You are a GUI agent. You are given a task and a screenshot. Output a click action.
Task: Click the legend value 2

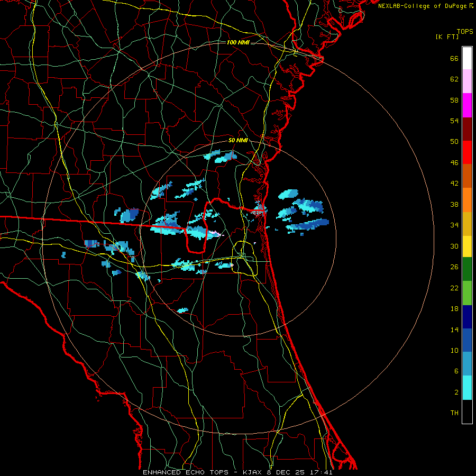point(456,392)
